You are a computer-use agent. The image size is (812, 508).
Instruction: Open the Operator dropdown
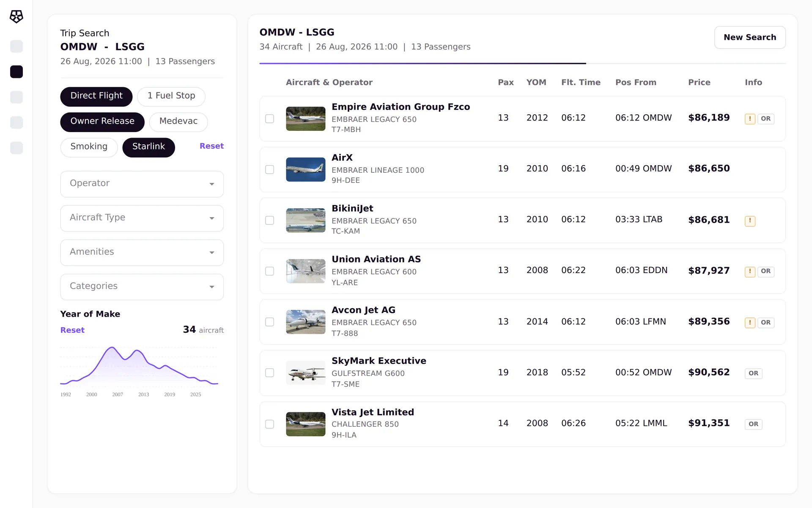[x=142, y=184]
